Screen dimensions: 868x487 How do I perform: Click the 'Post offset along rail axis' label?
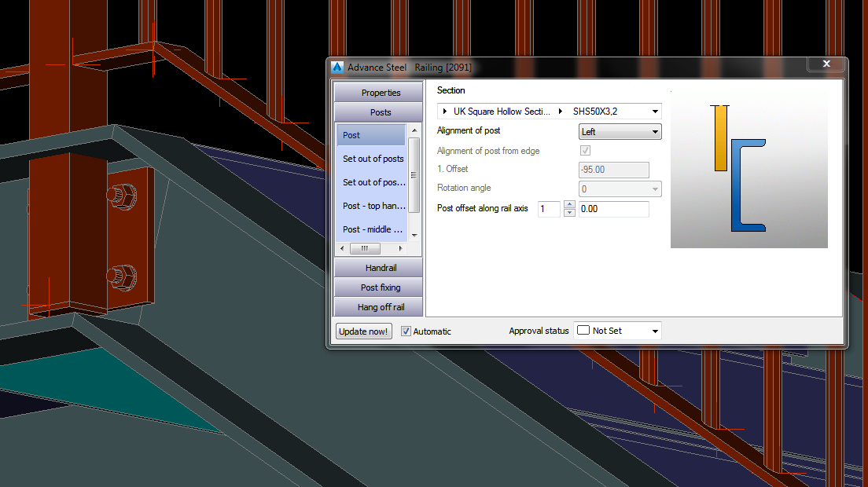pyautogui.click(x=482, y=208)
